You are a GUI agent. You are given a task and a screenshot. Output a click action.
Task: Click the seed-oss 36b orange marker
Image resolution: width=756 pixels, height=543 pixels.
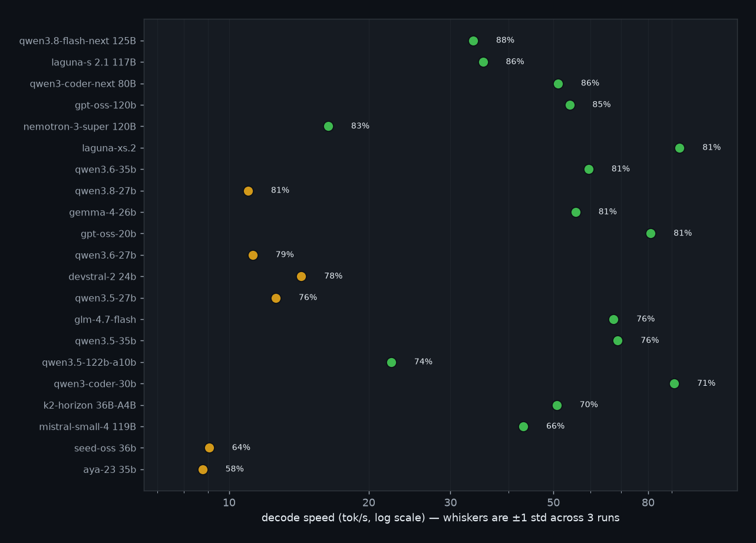click(x=209, y=448)
